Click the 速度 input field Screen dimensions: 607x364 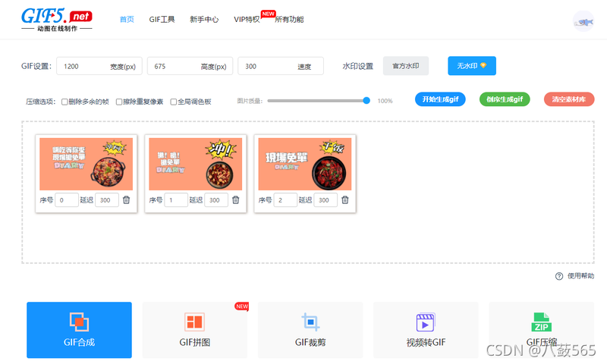280,66
